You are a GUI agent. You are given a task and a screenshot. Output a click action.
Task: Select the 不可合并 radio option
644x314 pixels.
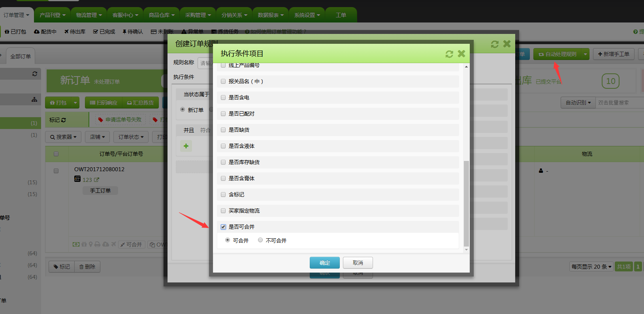260,240
